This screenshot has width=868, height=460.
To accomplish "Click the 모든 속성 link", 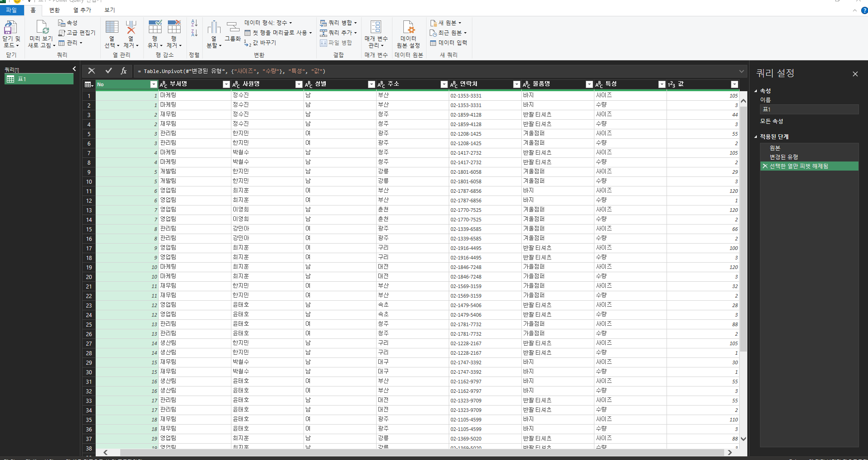I will pyautogui.click(x=771, y=121).
